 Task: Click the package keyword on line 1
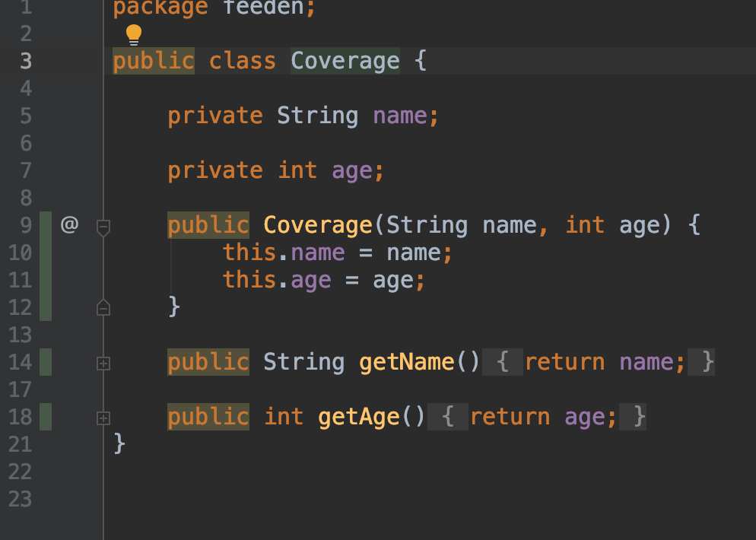point(160,8)
